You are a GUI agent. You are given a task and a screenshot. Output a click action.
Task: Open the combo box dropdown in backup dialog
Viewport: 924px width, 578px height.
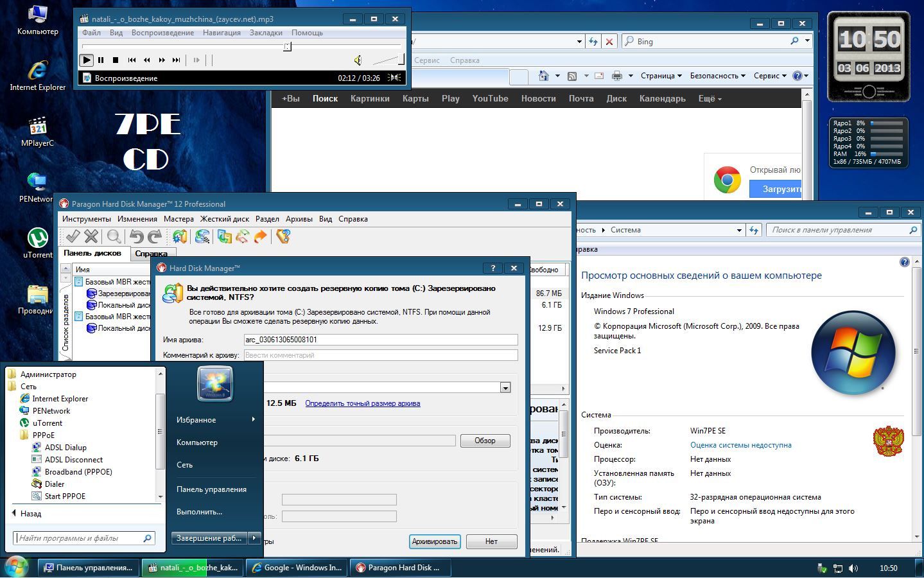point(505,387)
